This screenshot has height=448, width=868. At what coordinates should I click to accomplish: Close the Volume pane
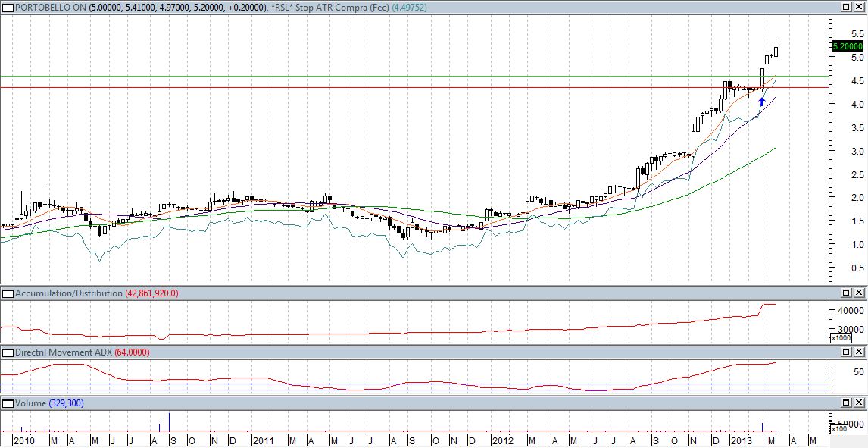860,403
